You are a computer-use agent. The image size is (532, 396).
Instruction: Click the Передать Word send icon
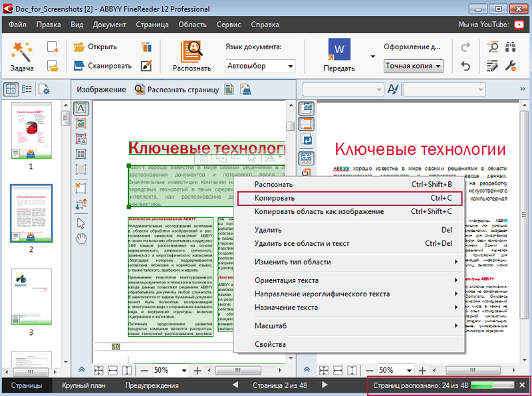[x=339, y=50]
